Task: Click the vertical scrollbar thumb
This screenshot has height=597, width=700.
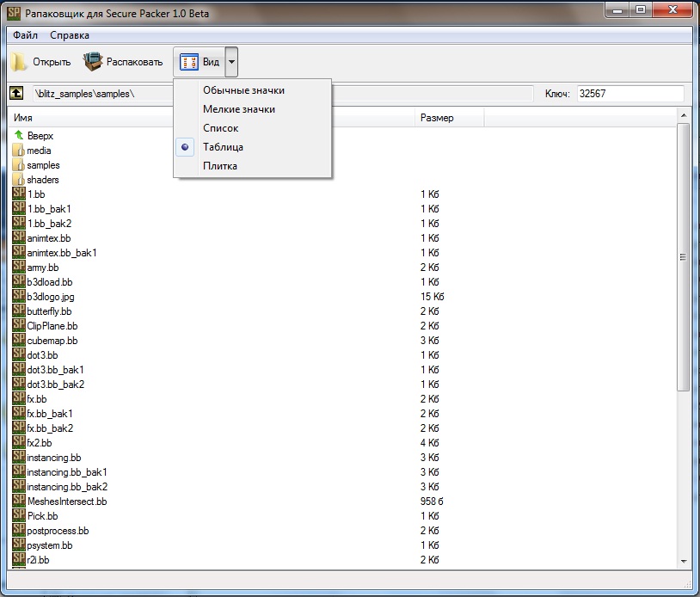Action: [683, 256]
